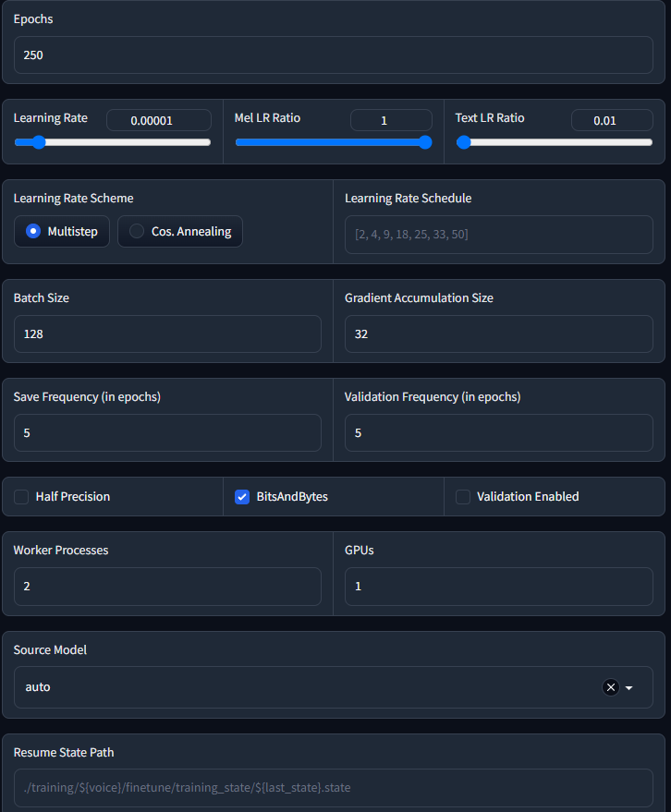Expand the Source Model dropdown arrow
The width and height of the screenshot is (671, 812).
point(629,687)
